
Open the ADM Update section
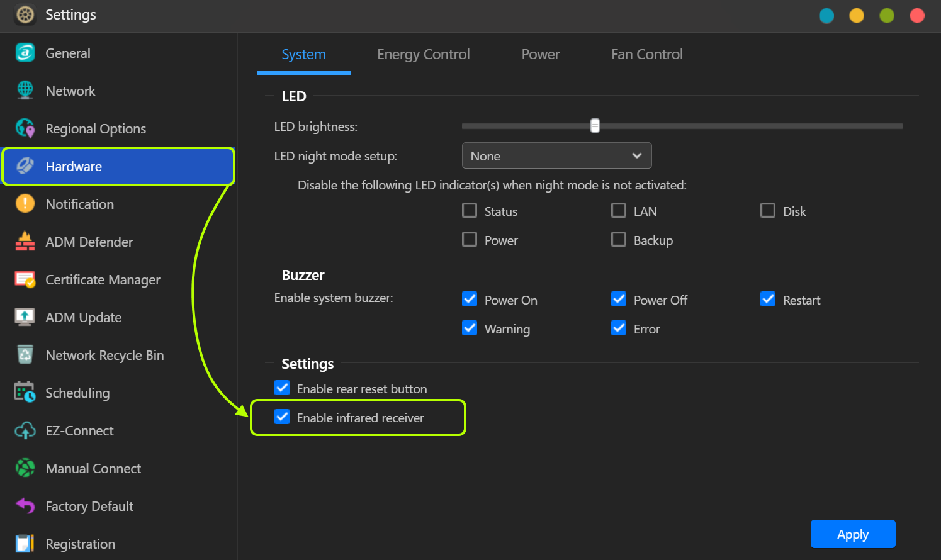[x=83, y=318]
